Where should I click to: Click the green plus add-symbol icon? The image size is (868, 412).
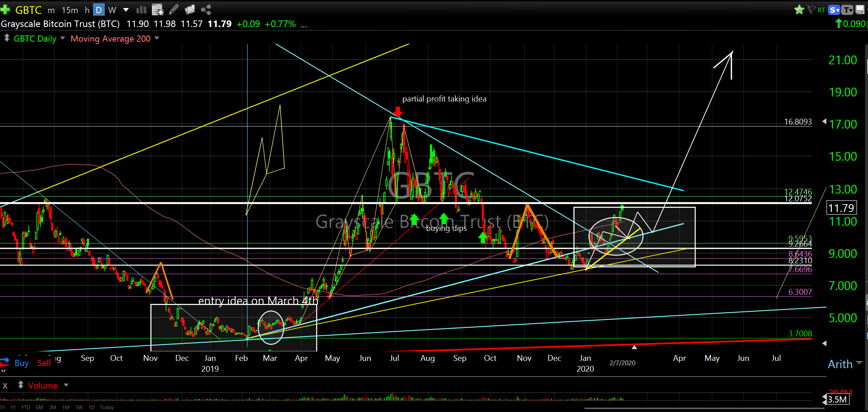coord(5,10)
